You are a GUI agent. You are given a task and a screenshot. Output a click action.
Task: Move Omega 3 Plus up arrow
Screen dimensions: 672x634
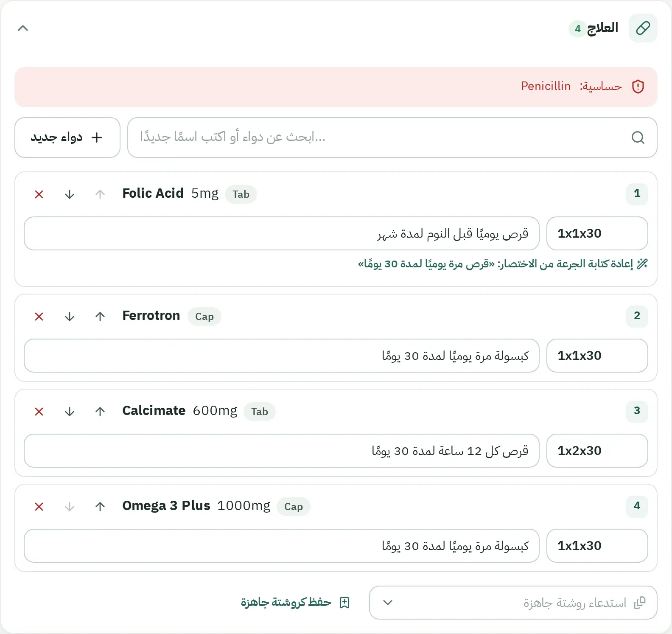coord(100,507)
